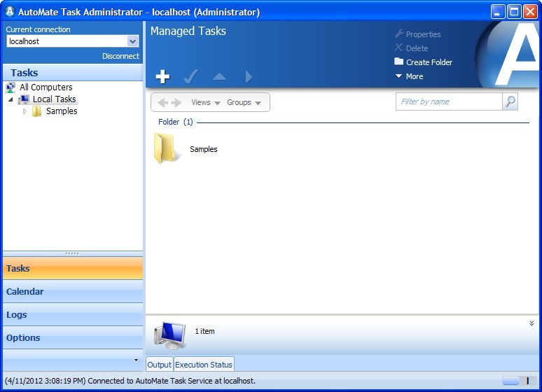This screenshot has width=542, height=392.
Task: Open the Groups dropdown
Action: tap(244, 102)
